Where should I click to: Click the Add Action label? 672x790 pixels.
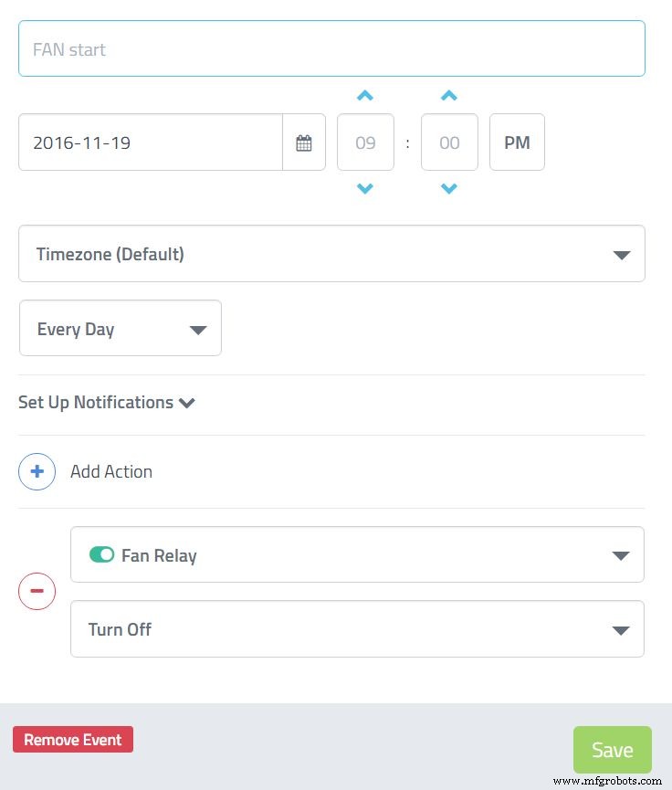pos(111,471)
